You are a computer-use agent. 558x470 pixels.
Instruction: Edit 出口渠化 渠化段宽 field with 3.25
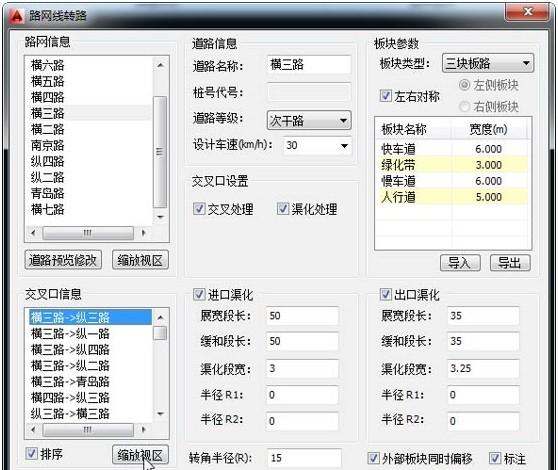tap(483, 368)
